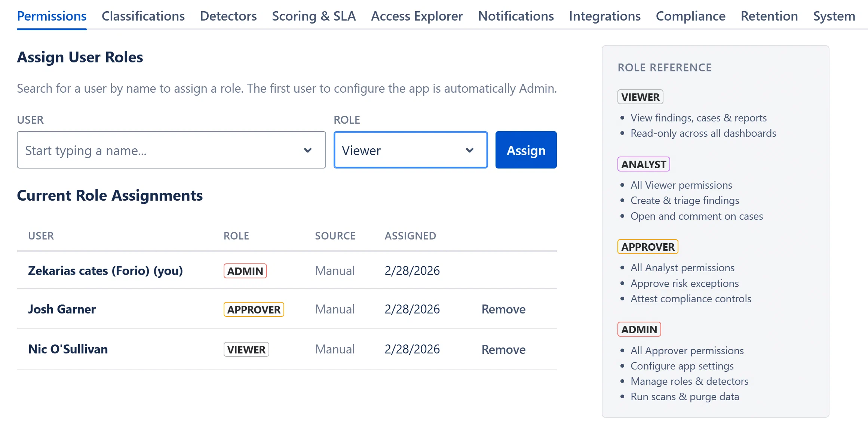Switch to the Classifications tab

pyautogui.click(x=143, y=16)
